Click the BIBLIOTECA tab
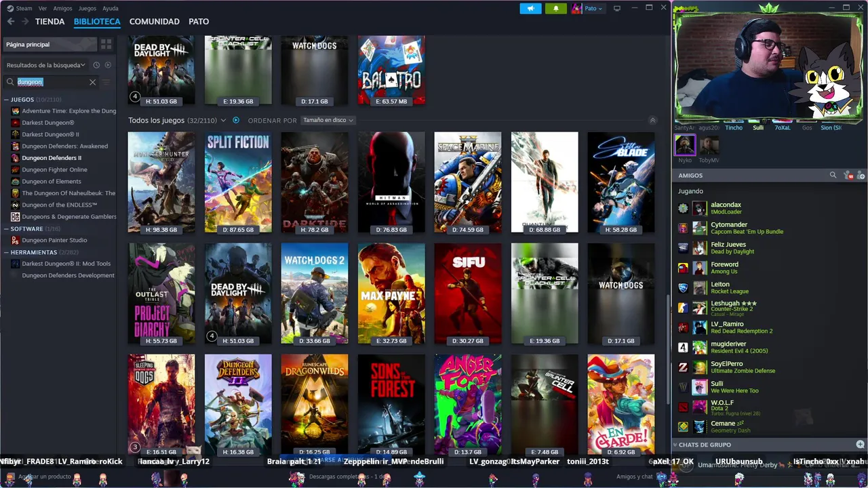The width and height of the screenshot is (868, 488). pos(97,22)
